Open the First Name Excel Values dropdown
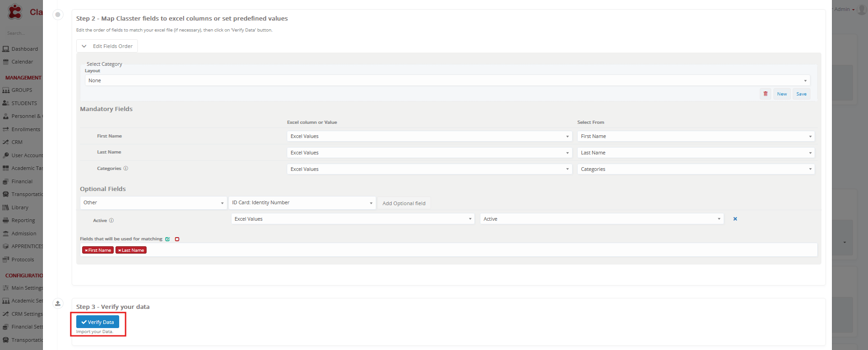The width and height of the screenshot is (868, 350). pyautogui.click(x=429, y=136)
